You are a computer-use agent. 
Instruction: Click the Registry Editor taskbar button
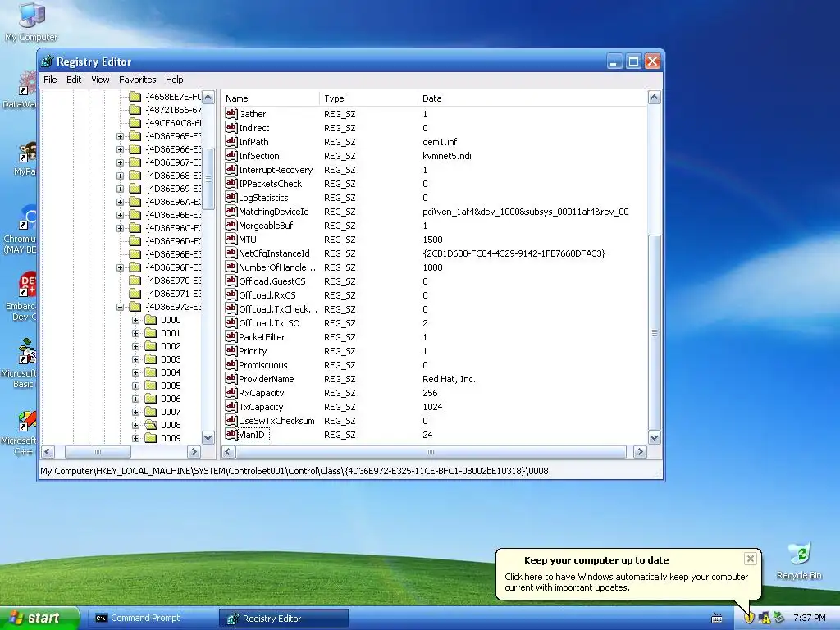(x=284, y=619)
